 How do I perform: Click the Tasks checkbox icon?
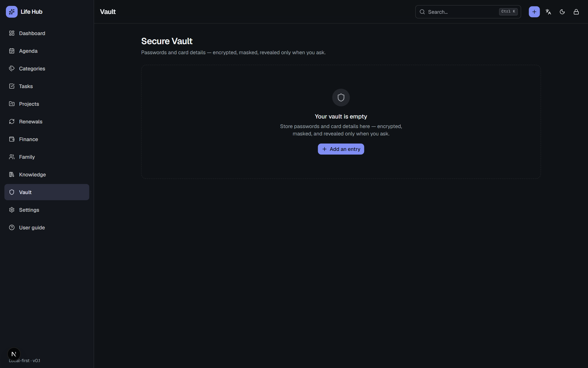click(x=12, y=86)
